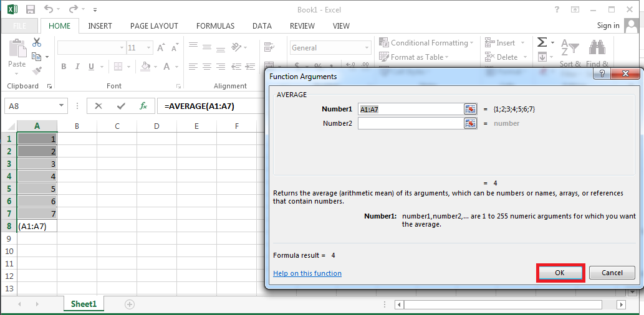644x315 pixels.
Task: Cancel formula entry with X button
Action: click(x=98, y=106)
